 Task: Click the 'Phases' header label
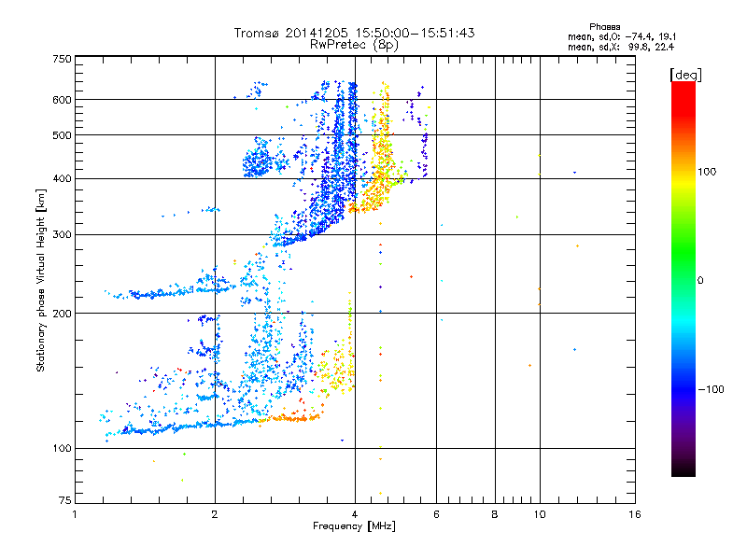tap(604, 27)
